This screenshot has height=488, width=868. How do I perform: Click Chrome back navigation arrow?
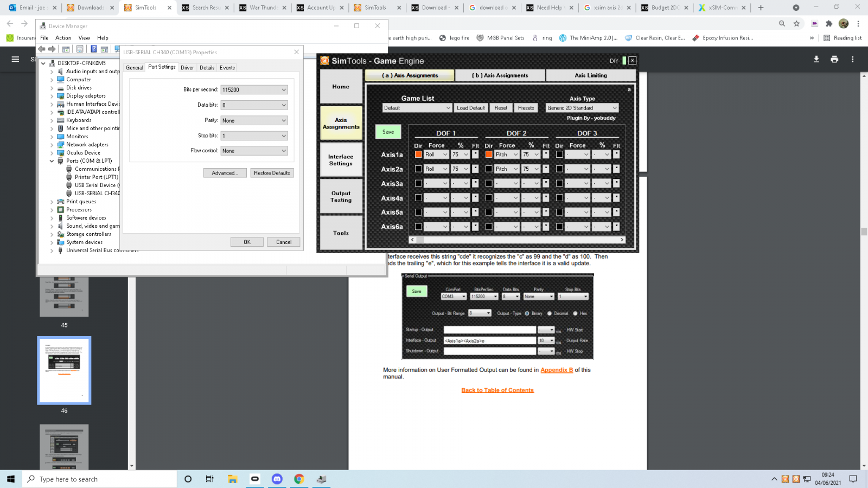(10, 23)
